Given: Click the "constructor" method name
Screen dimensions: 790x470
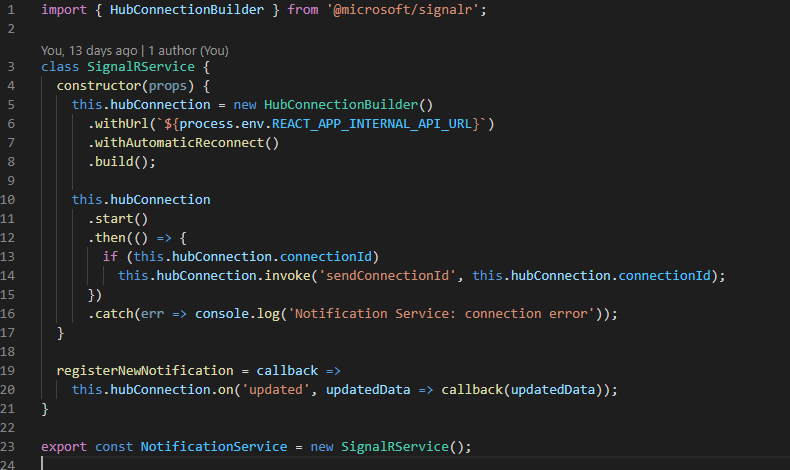Looking at the screenshot, I should 99,86.
